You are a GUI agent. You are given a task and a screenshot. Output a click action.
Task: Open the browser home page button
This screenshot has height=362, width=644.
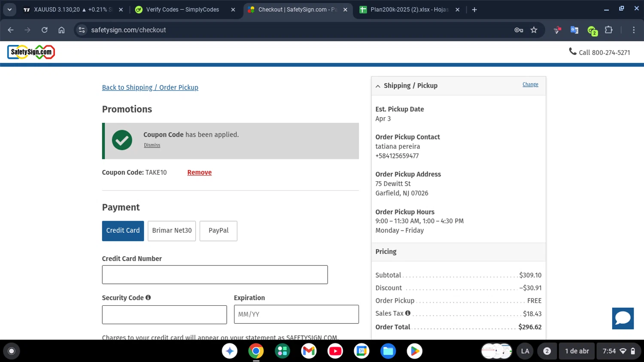61,30
